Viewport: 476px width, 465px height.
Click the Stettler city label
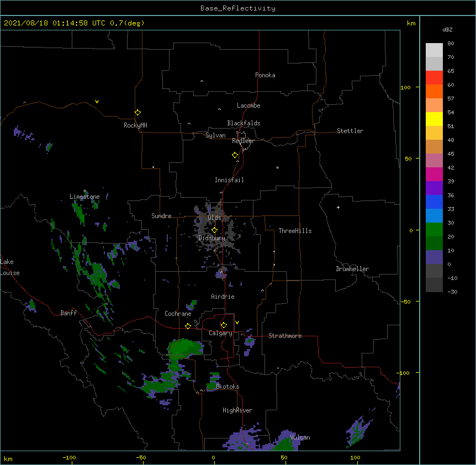click(x=350, y=131)
